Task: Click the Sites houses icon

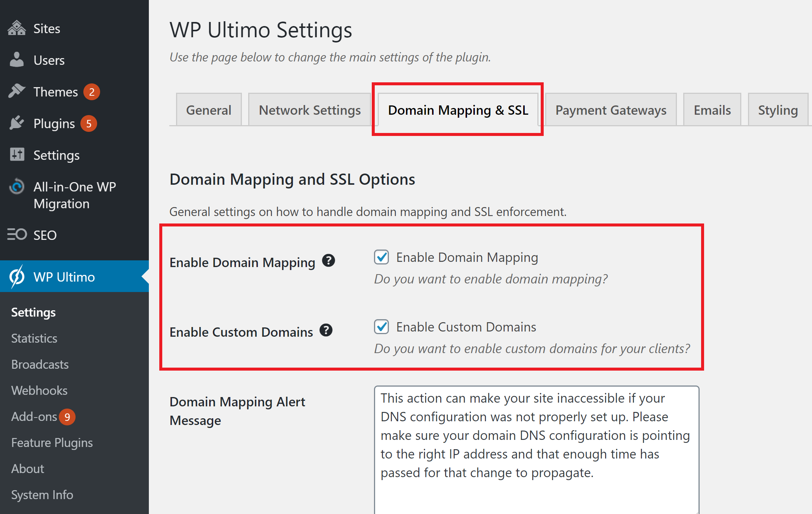Action: [17, 28]
